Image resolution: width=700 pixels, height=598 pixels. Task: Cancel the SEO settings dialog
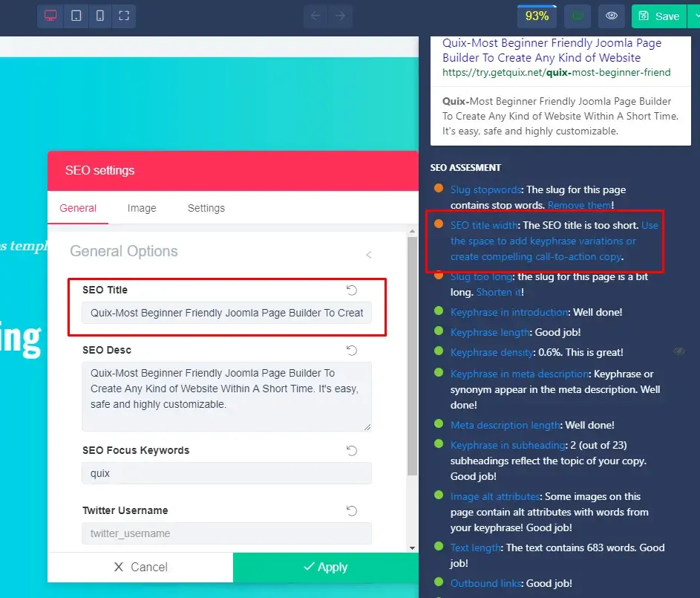140,568
